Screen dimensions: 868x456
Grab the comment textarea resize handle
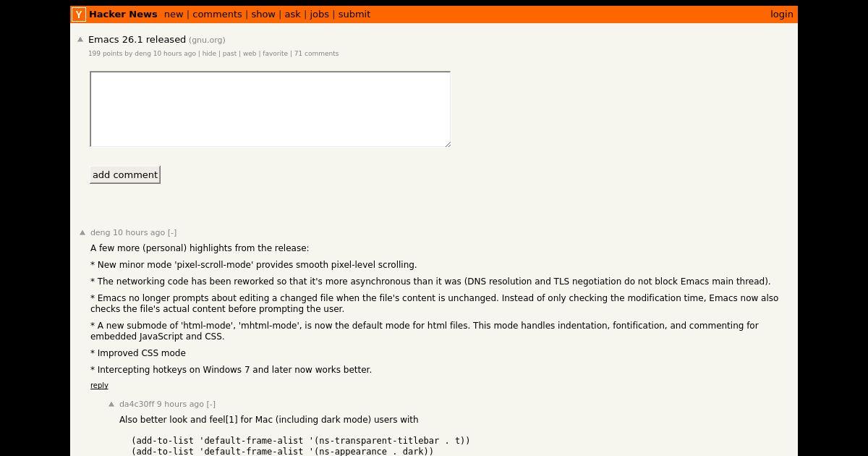click(447, 143)
